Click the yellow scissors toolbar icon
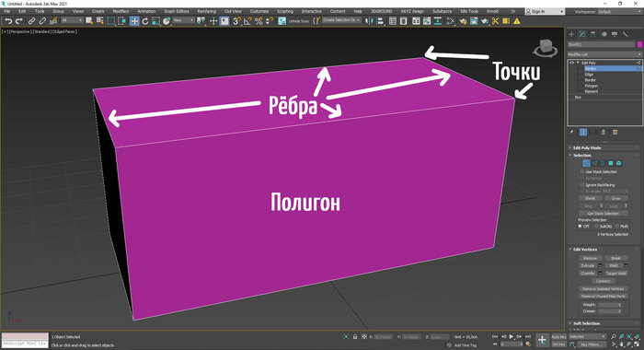644x350 pixels. click(x=495, y=21)
